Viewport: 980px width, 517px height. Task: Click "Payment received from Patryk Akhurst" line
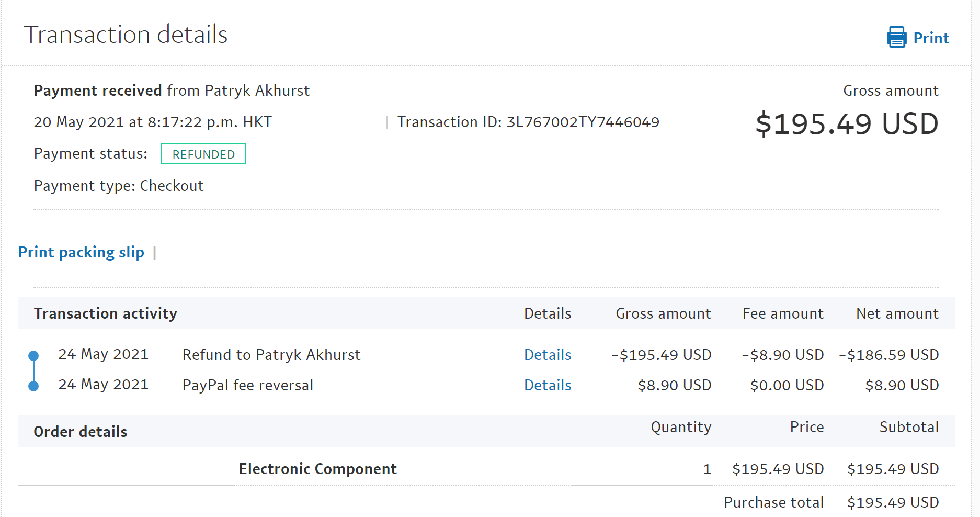[x=172, y=91]
